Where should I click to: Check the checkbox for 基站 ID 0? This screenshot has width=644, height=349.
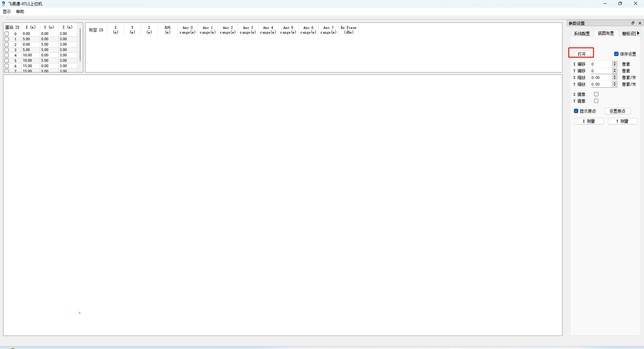tap(6, 34)
